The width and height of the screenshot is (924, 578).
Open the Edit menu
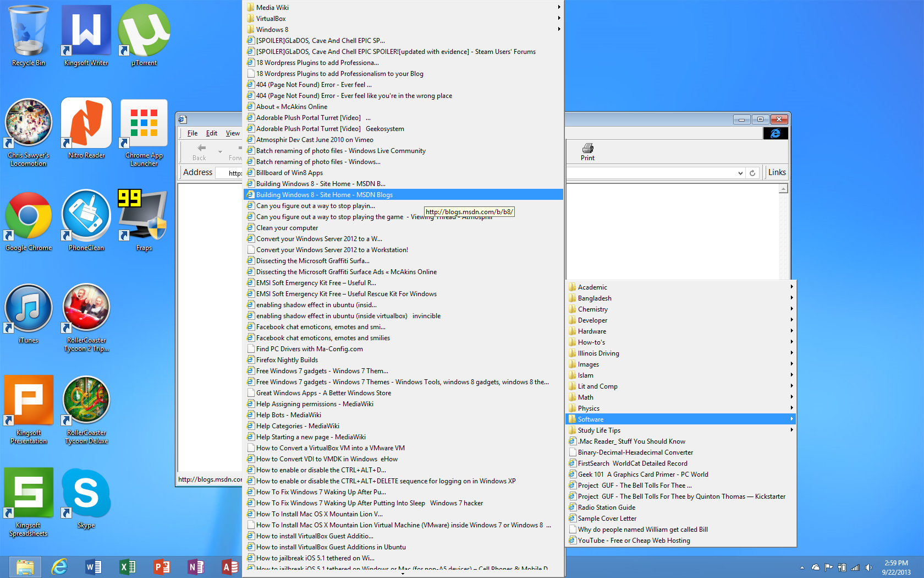coord(212,133)
